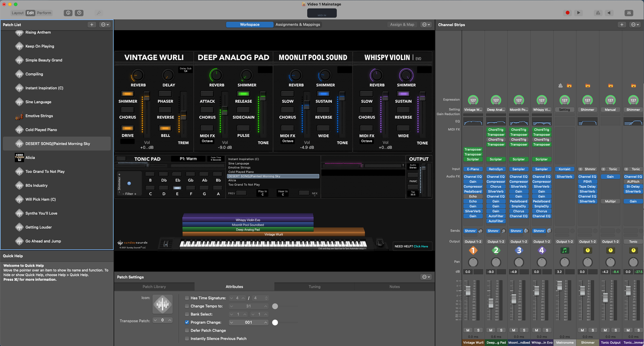Click the tuner icon in top toolbar
The width and height of the screenshot is (644, 346).
click(99, 13)
